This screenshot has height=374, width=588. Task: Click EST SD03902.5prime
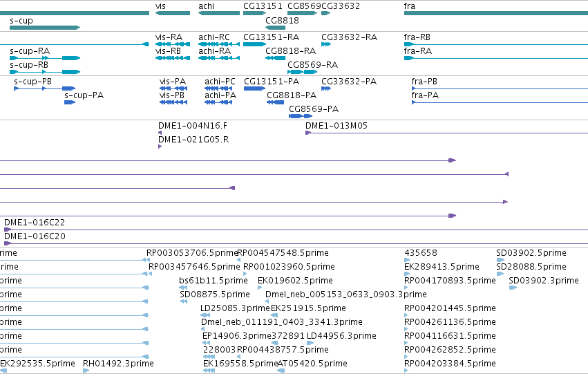pyautogui.click(x=531, y=253)
